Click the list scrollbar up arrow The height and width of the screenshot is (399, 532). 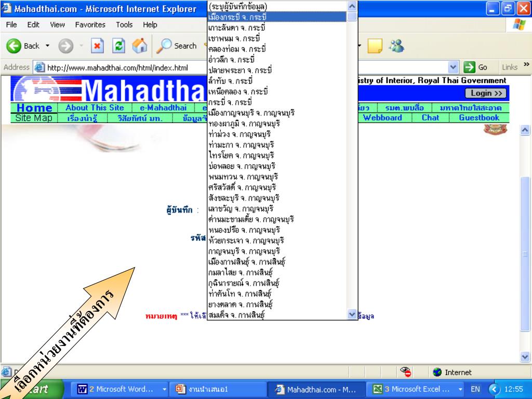coord(352,6)
